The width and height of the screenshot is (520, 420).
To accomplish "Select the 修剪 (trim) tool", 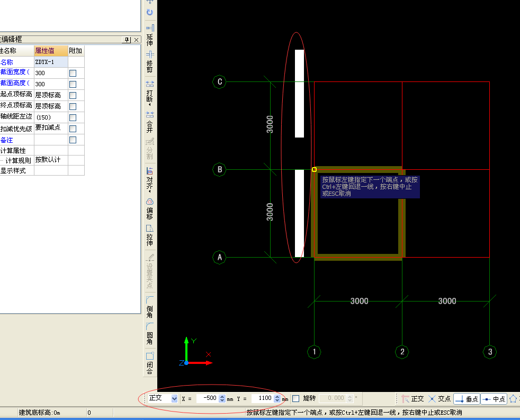I will (150, 61).
